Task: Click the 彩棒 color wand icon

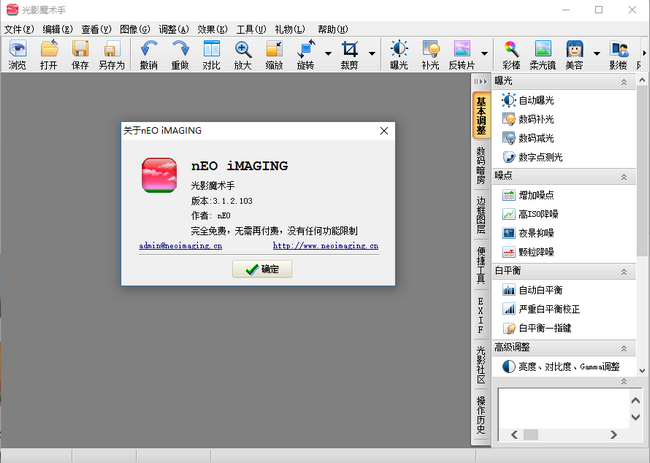Action: tap(512, 55)
